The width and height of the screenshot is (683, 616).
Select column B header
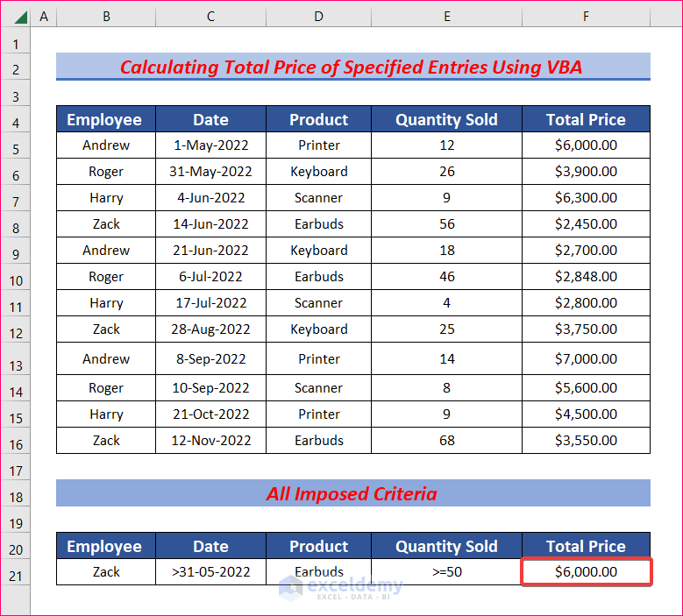pos(106,17)
